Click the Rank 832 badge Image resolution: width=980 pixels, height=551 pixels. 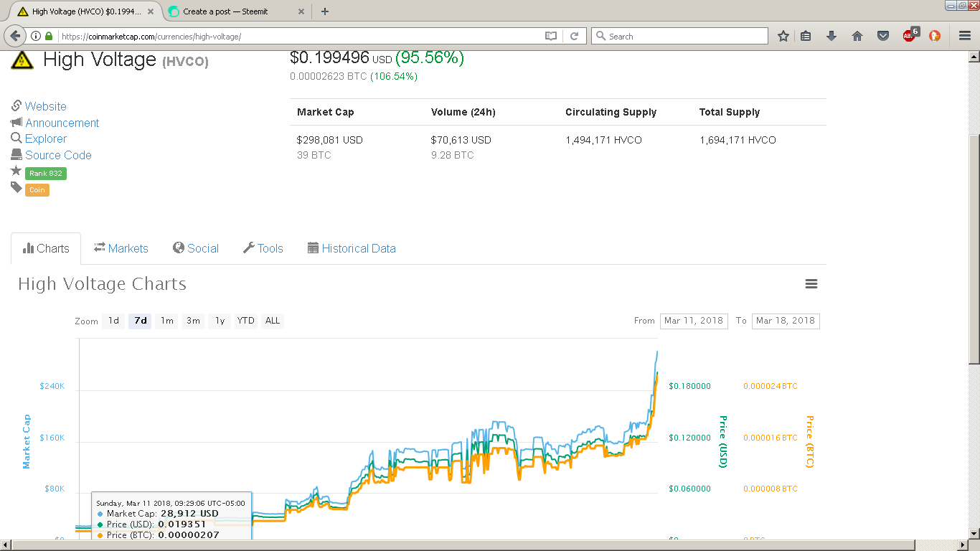click(x=46, y=174)
